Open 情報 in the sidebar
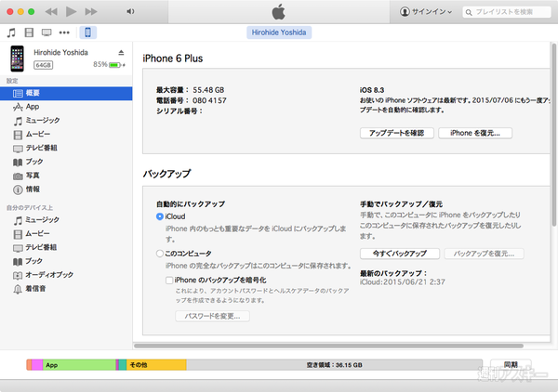Image resolution: width=558 pixels, height=392 pixels. coord(66,189)
